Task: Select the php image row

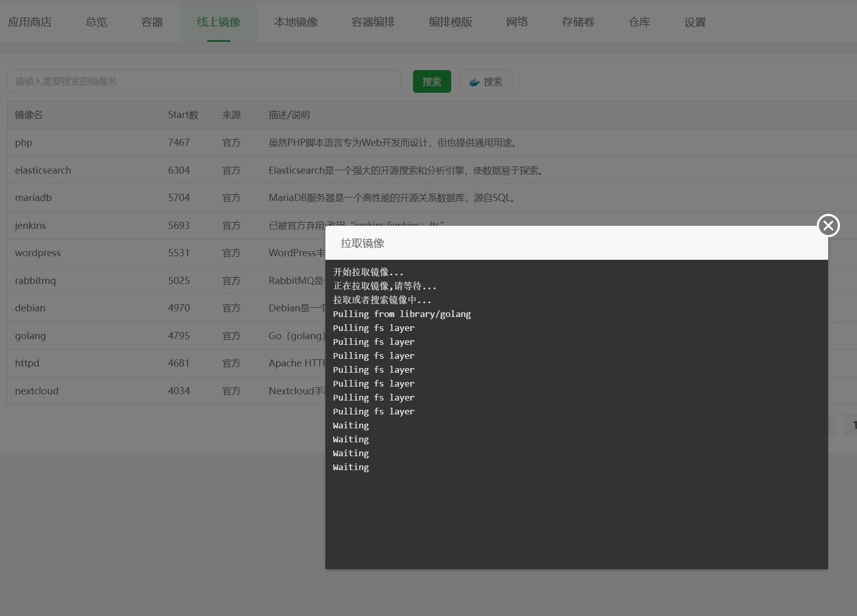Action: pos(432,143)
